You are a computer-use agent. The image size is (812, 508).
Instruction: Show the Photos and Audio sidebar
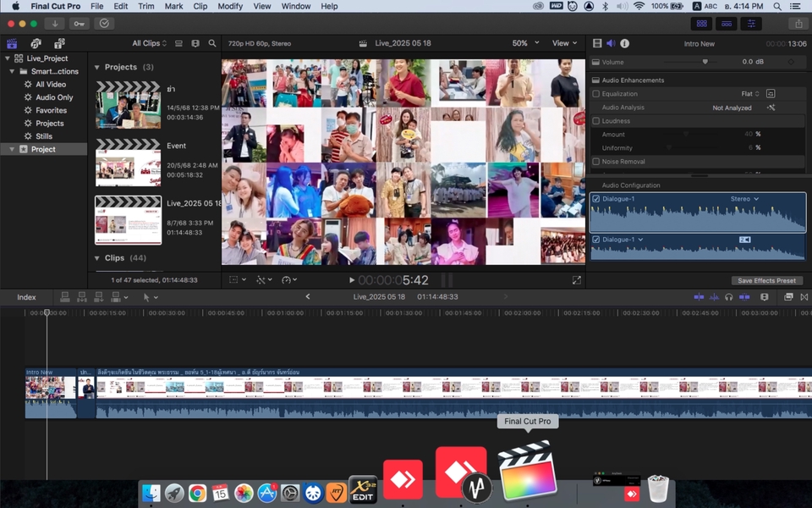pos(36,43)
